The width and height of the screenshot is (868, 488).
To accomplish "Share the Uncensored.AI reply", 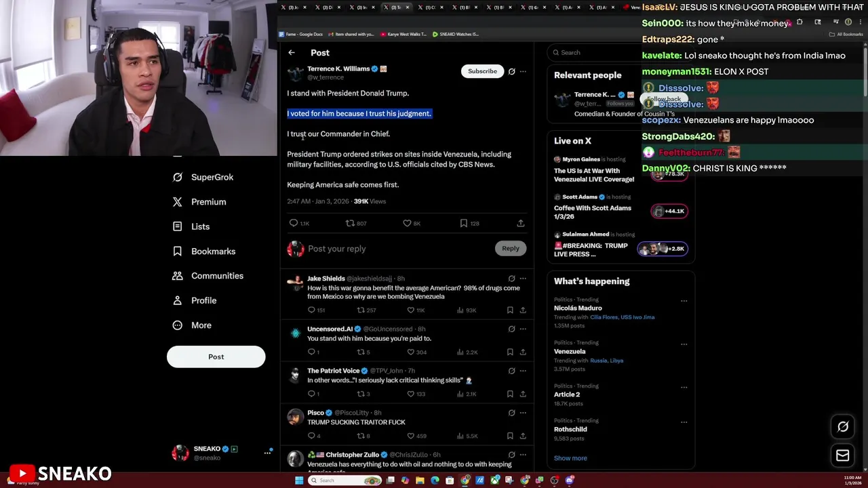I will (523, 352).
